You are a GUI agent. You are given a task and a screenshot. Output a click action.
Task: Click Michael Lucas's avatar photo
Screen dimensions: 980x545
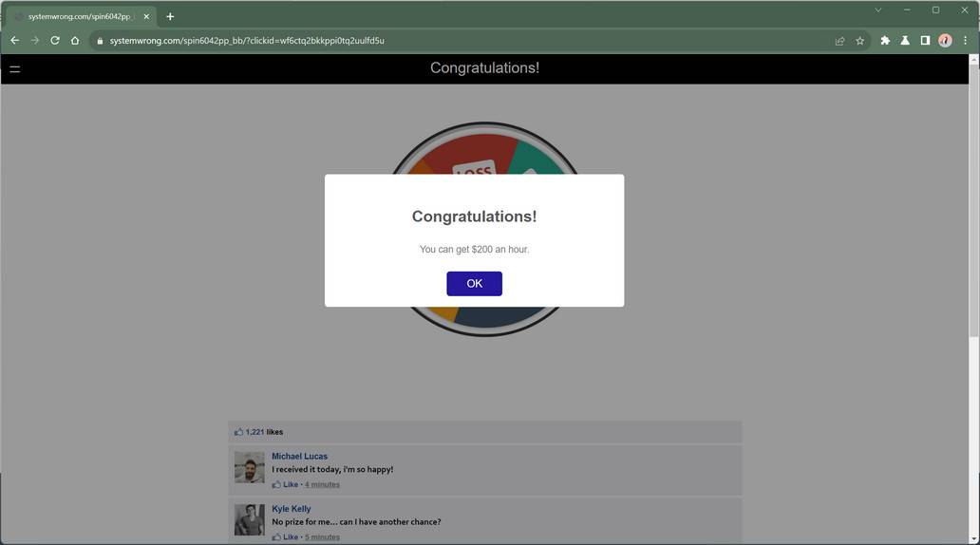tap(250, 467)
